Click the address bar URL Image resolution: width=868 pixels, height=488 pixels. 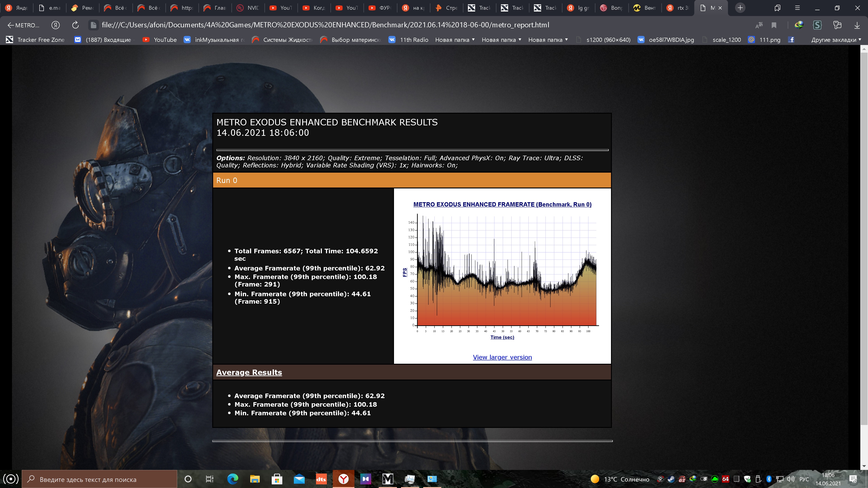(x=325, y=25)
